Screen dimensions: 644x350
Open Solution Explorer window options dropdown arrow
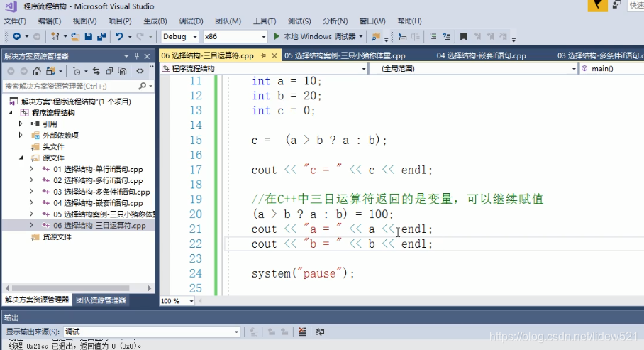(126, 56)
